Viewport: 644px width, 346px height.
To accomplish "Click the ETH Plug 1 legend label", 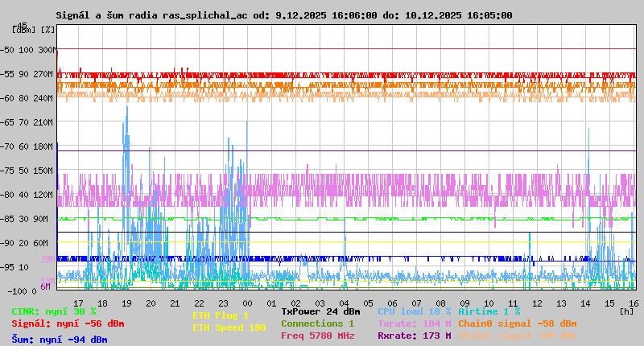I will [221, 315].
